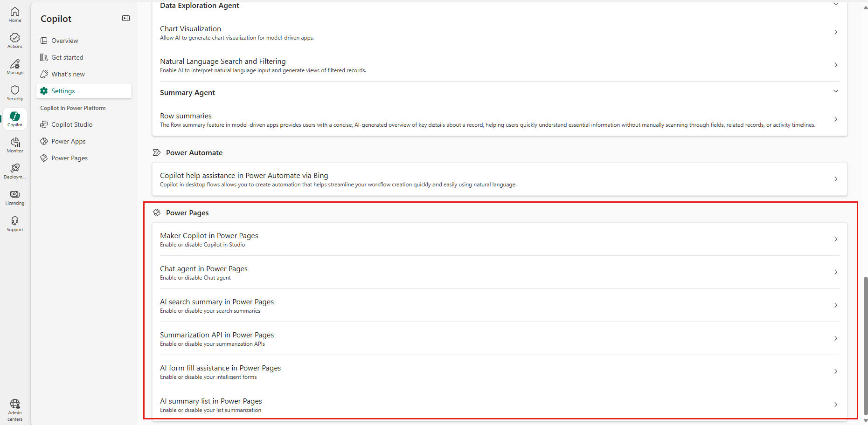Open Home in the left rail
Image resolution: width=868 pixels, height=425 pixels.
point(15,14)
